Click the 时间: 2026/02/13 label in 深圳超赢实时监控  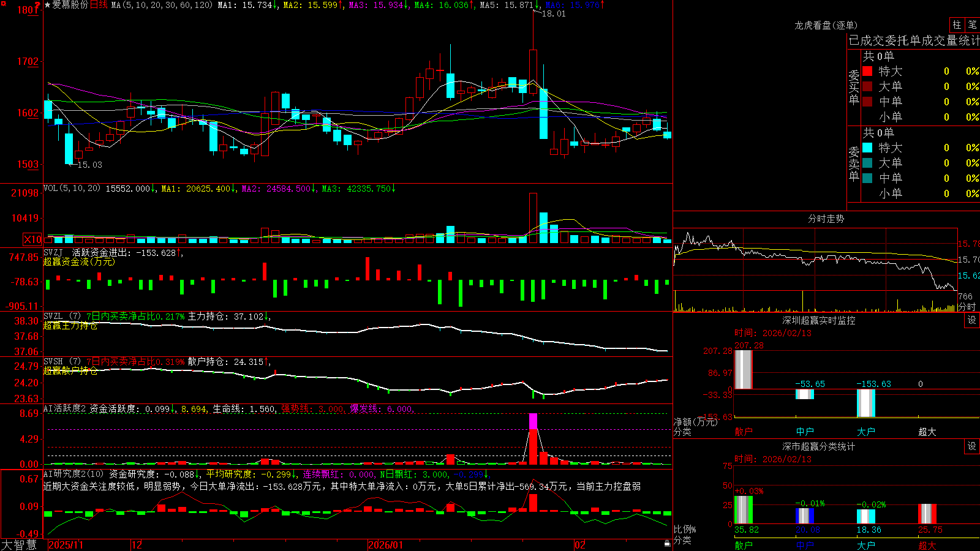[x=772, y=333]
